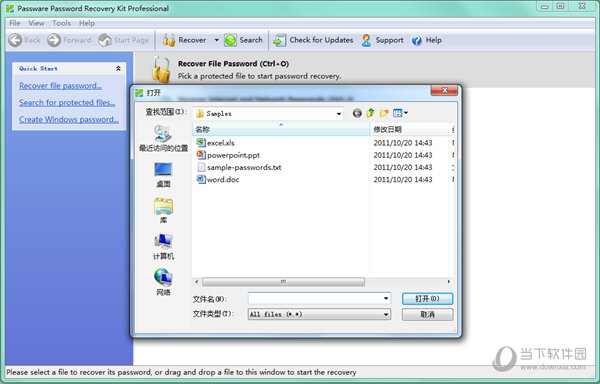Click scroll right arrow of file list
The width and height of the screenshot is (600, 384).
pyautogui.click(x=448, y=282)
